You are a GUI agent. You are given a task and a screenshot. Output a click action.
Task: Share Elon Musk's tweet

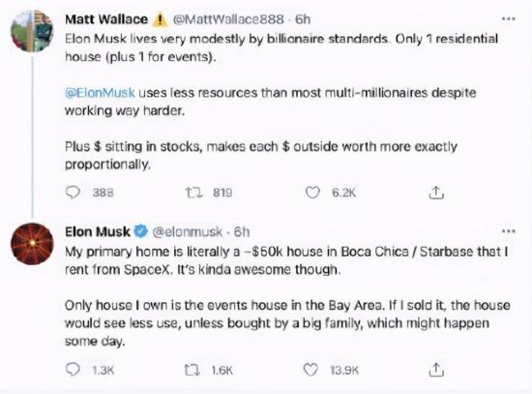click(x=436, y=370)
